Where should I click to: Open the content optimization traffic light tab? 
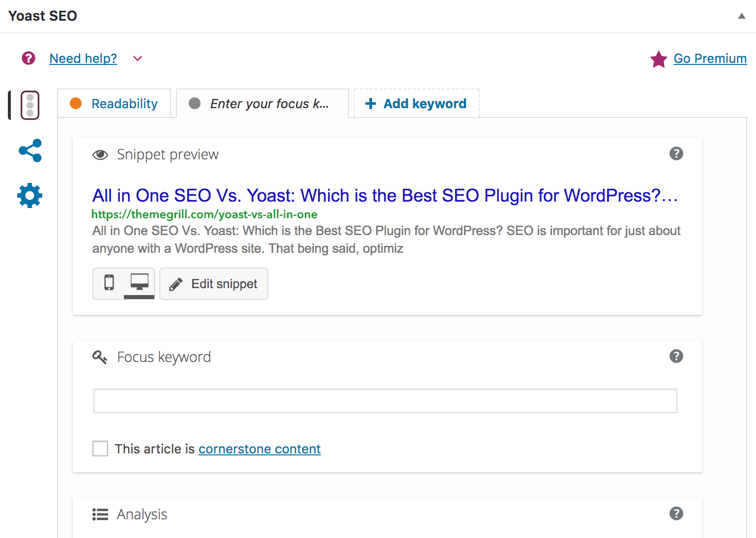(30, 105)
